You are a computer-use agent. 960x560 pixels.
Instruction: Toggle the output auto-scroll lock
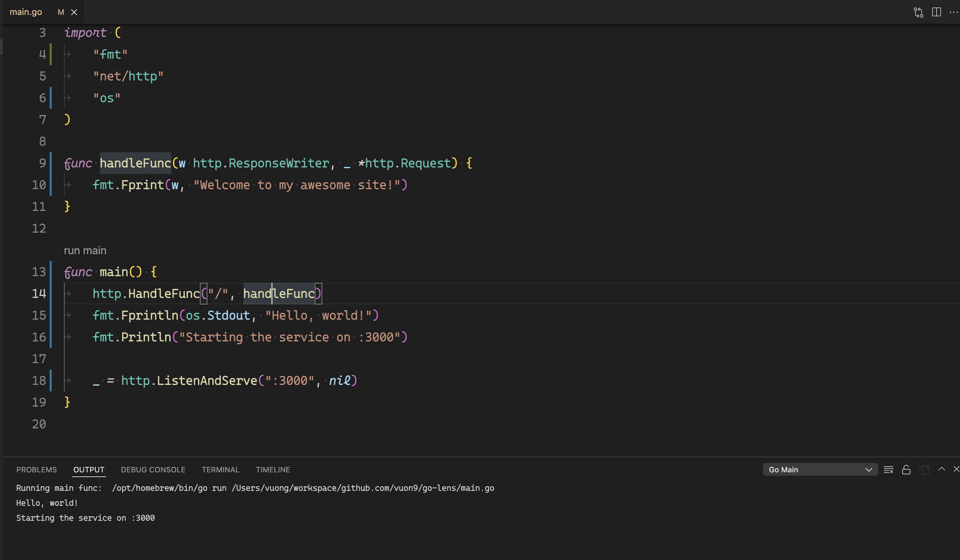[906, 469]
